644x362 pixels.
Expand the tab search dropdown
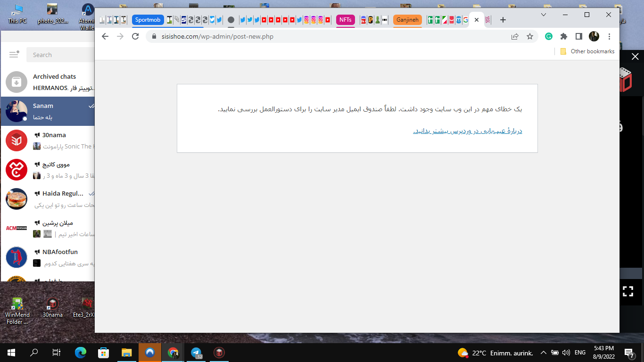[544, 15]
